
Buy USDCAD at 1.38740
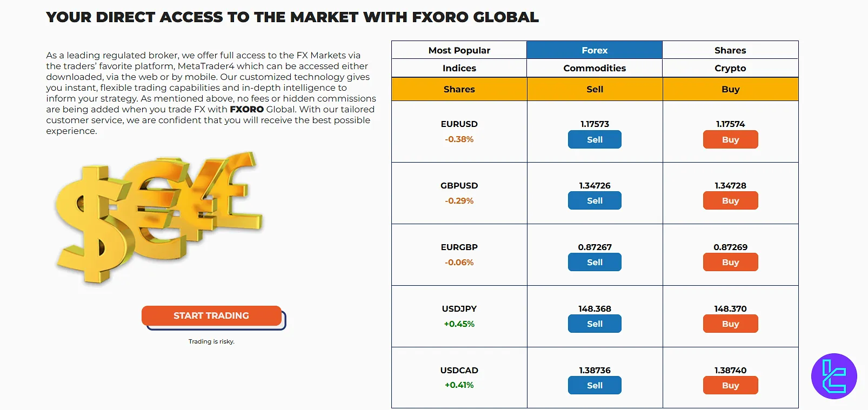(x=730, y=386)
